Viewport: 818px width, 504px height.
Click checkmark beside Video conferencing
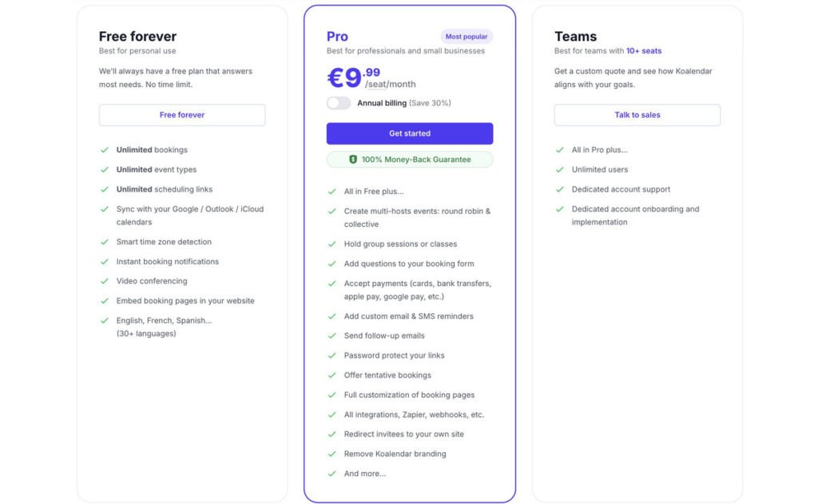105,281
